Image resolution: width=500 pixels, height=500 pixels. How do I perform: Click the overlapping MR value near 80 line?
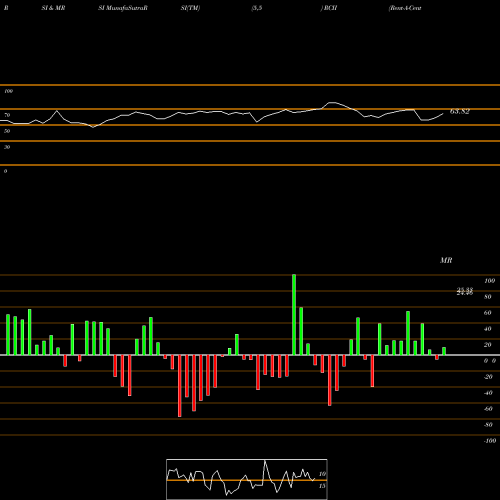[465, 292]
